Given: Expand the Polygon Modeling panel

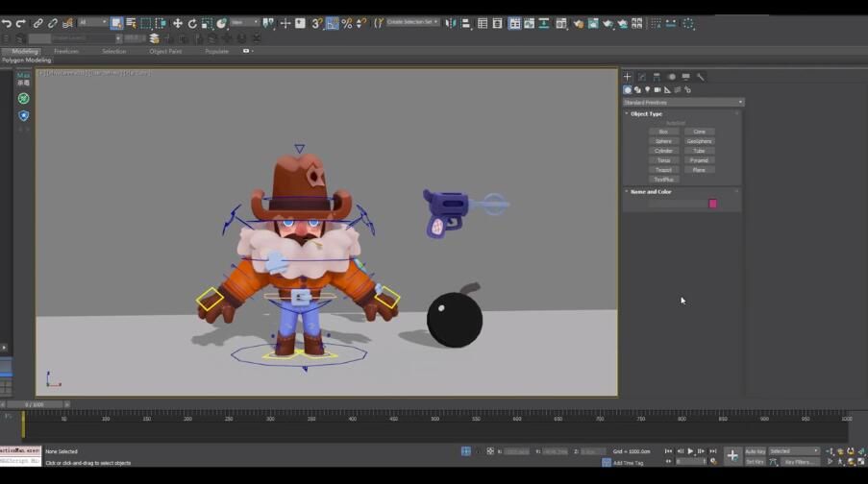Looking at the screenshot, I should click(x=27, y=60).
